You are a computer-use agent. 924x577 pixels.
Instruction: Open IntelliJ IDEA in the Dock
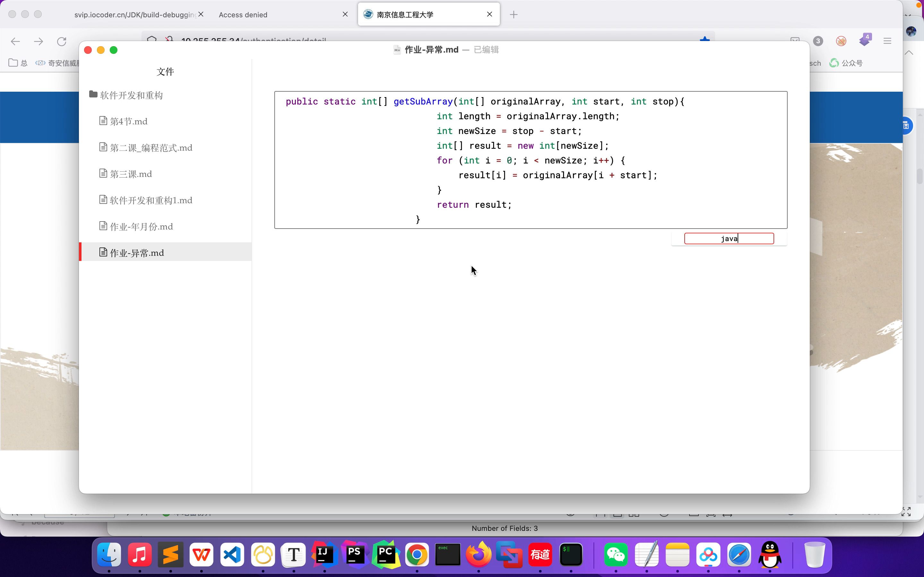point(324,554)
